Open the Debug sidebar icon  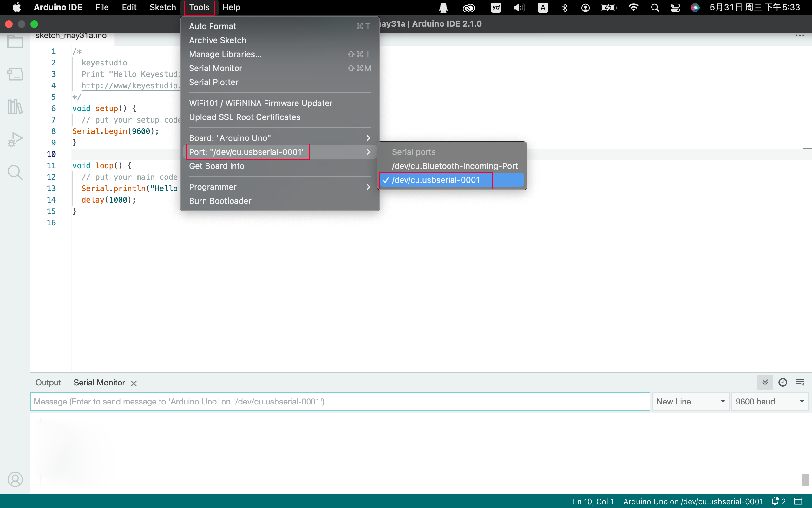tap(15, 139)
